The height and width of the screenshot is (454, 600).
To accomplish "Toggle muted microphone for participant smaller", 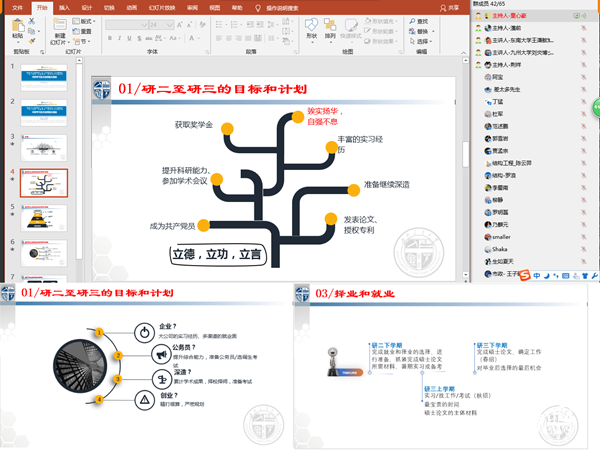I will click(582, 238).
